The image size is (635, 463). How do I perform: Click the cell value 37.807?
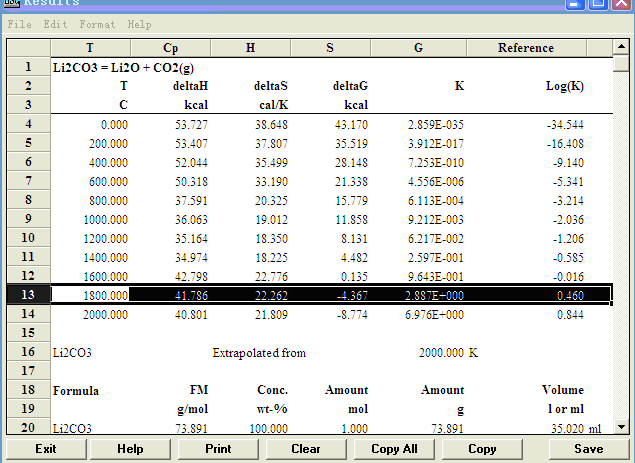[271, 143]
